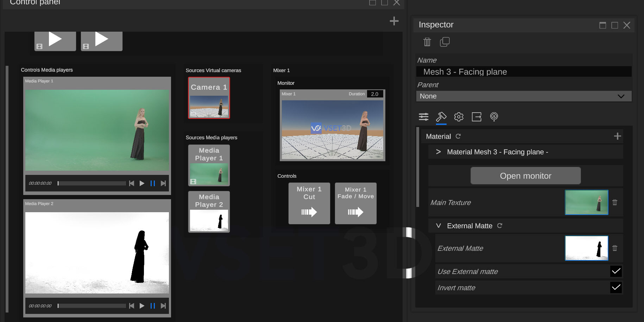Open the Parent dropdown set to None
Screen dimensions: 644x322
[x=523, y=96]
